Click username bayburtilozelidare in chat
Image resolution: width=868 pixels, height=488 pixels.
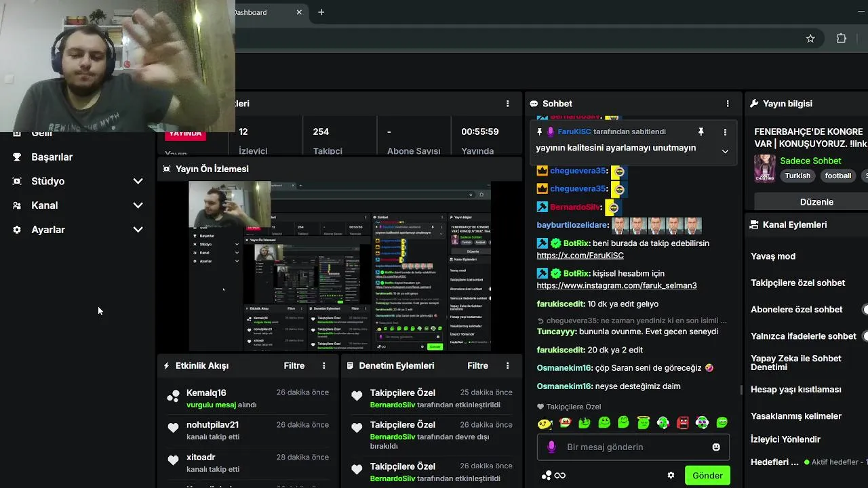pos(572,225)
